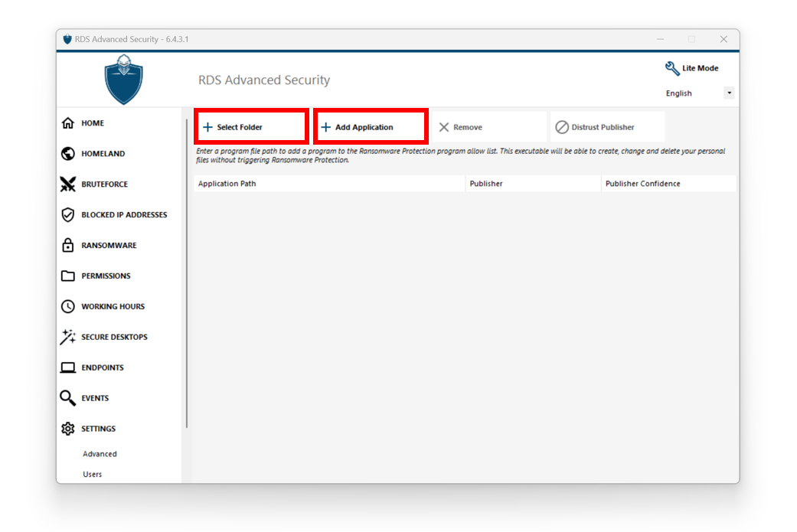Click the Ransomware padlock icon

point(67,245)
